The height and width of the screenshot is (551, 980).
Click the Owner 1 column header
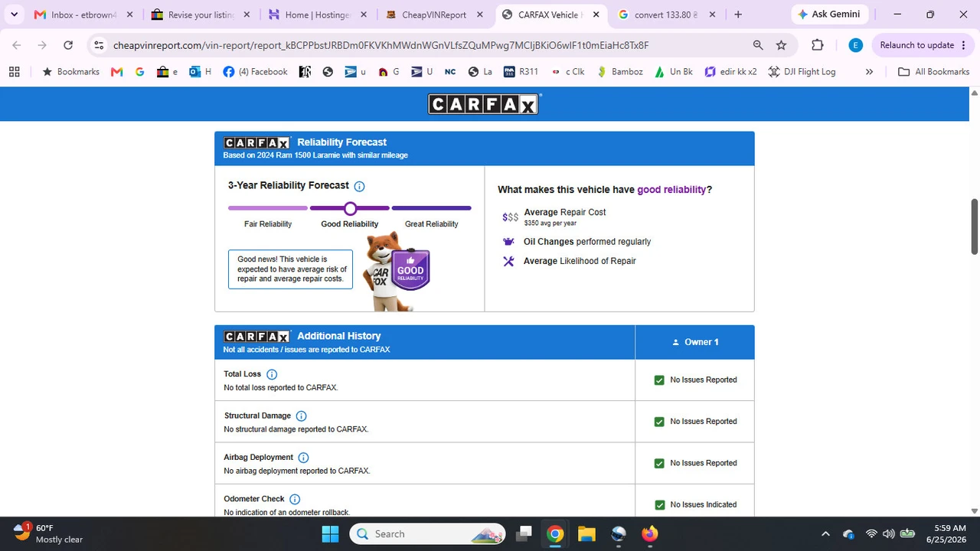pyautogui.click(x=695, y=342)
